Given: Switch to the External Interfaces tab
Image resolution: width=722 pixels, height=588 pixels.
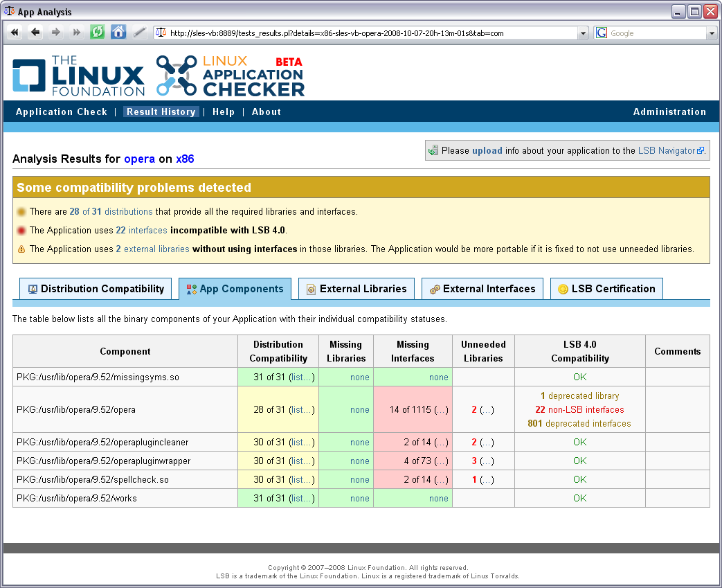Looking at the screenshot, I should pos(482,289).
